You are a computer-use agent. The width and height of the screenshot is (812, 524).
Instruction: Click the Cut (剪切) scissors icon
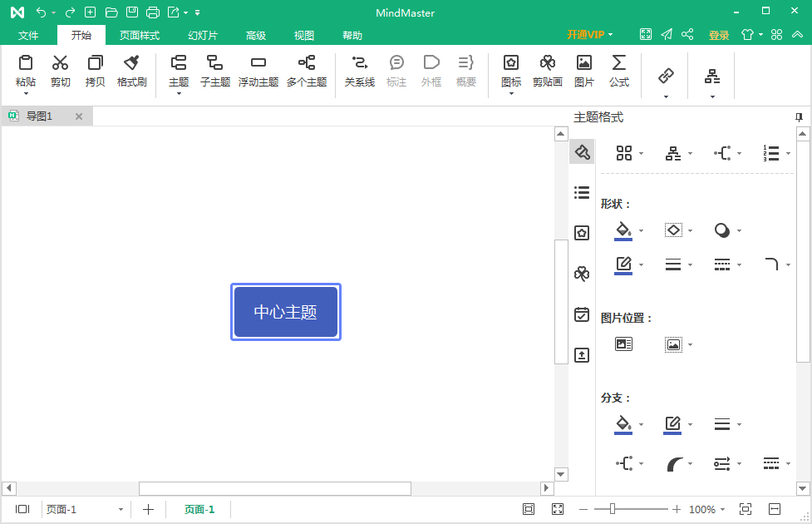60,70
